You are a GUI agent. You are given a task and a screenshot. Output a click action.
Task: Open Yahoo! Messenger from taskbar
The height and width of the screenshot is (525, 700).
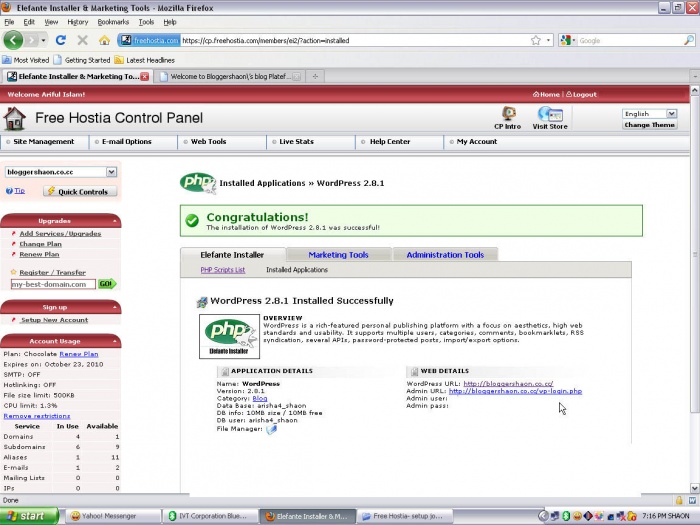[113, 516]
